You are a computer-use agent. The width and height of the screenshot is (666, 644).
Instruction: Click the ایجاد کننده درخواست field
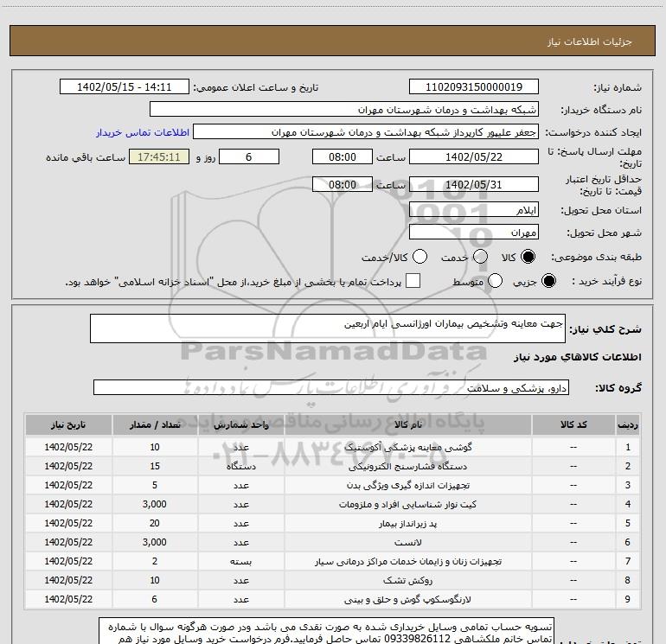pos(366,132)
